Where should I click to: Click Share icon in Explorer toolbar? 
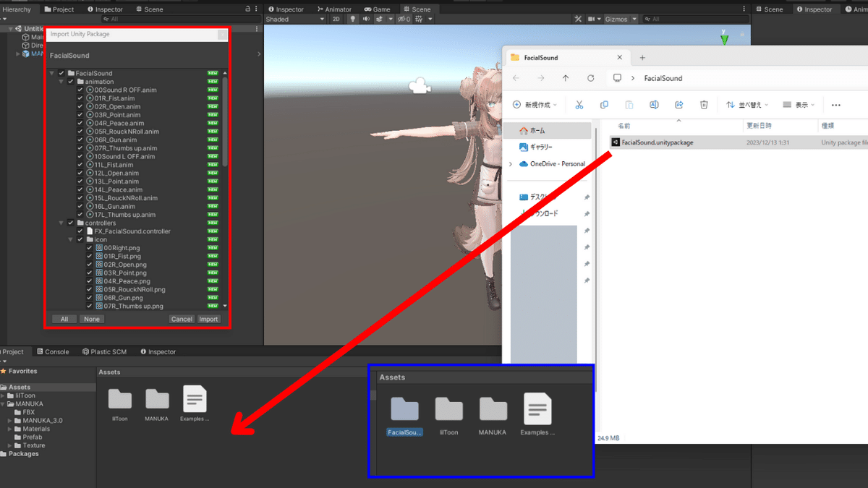point(678,105)
